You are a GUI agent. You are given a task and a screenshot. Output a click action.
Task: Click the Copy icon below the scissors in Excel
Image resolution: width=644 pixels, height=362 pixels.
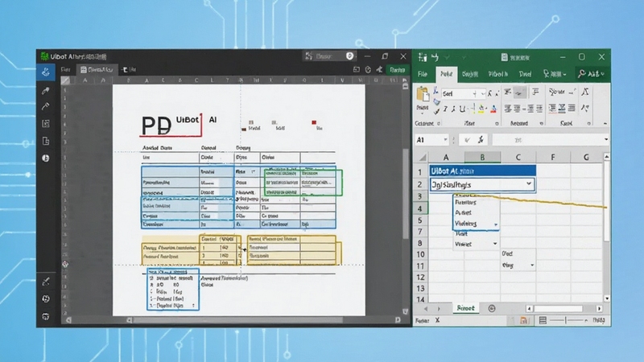(436, 101)
